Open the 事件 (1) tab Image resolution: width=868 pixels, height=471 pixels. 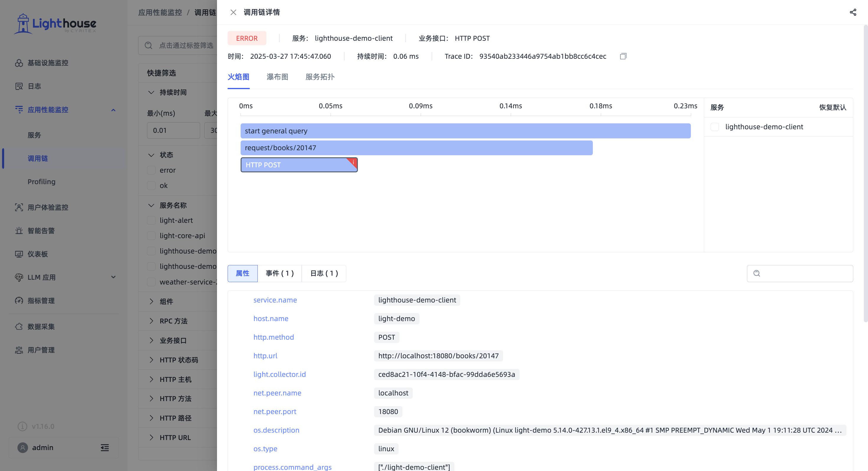(279, 273)
